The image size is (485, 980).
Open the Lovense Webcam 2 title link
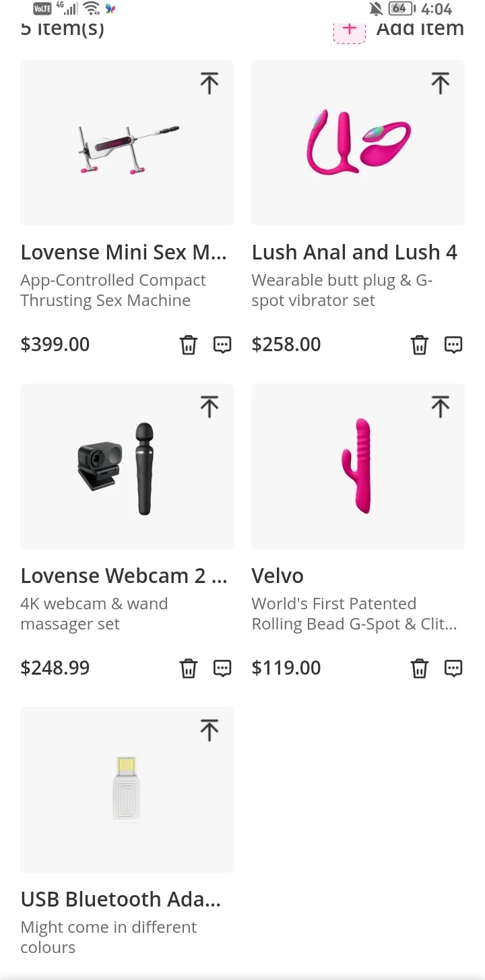pos(124,576)
